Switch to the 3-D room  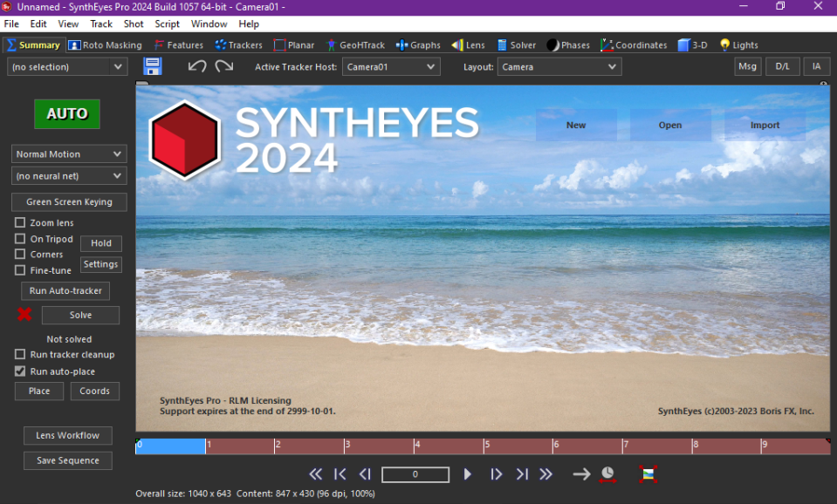(x=693, y=44)
